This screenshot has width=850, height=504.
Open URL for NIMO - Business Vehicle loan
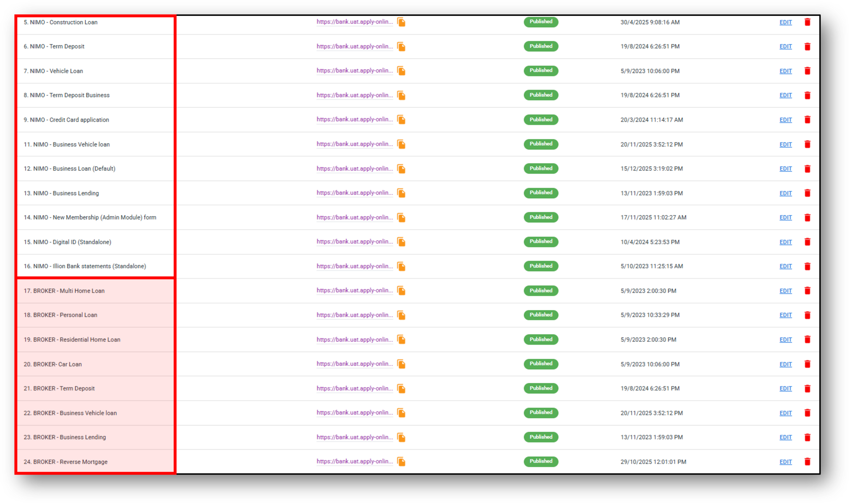354,144
